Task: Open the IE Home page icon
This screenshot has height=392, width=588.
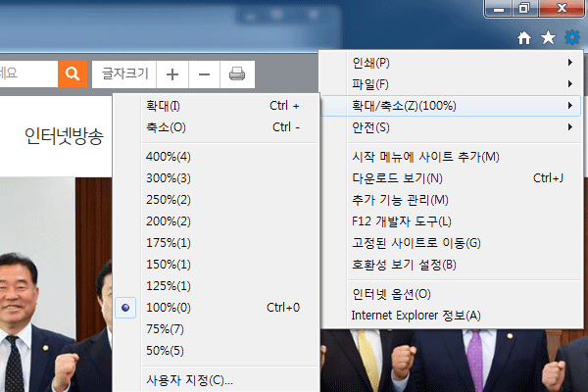Action: tap(524, 38)
